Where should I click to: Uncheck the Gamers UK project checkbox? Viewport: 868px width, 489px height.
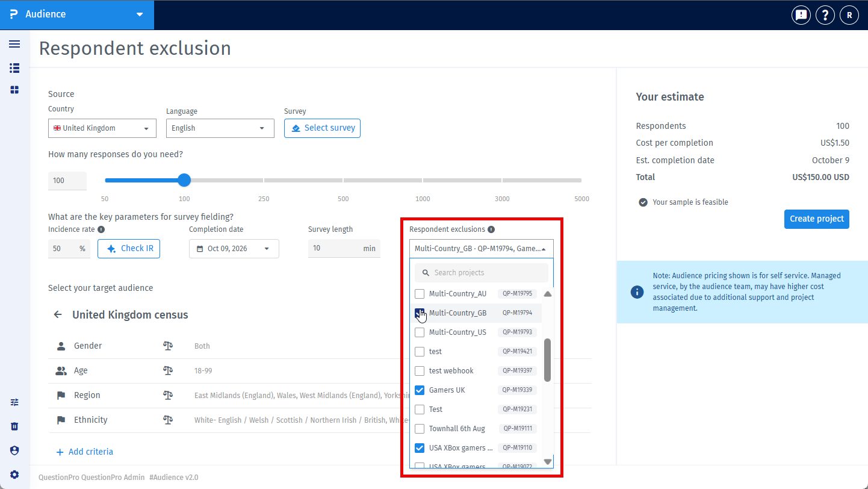point(420,390)
